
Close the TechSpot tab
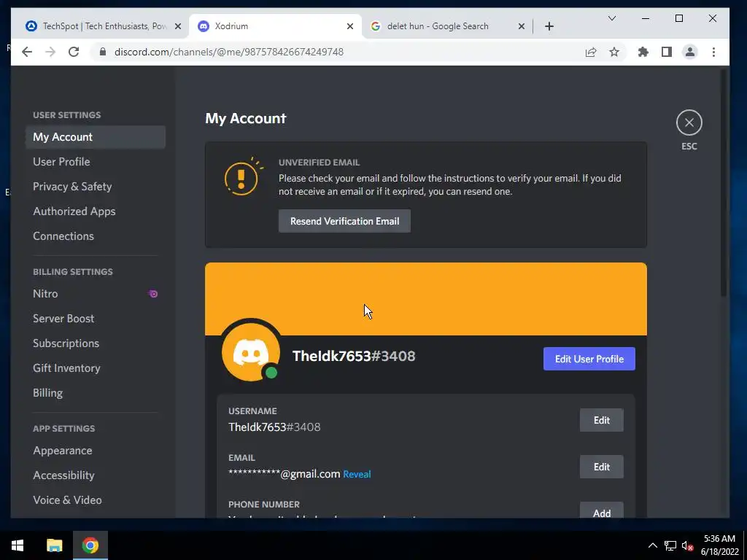(178, 26)
